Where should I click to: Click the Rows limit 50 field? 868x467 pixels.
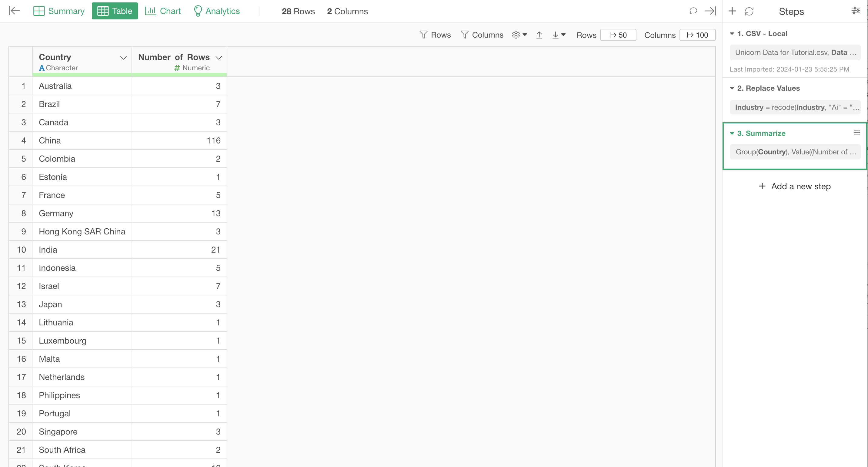pos(618,35)
